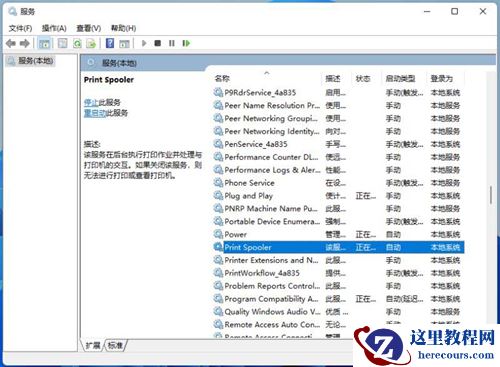Switch to the 扩展 tab
The width and height of the screenshot is (500, 367).
pyautogui.click(x=93, y=345)
